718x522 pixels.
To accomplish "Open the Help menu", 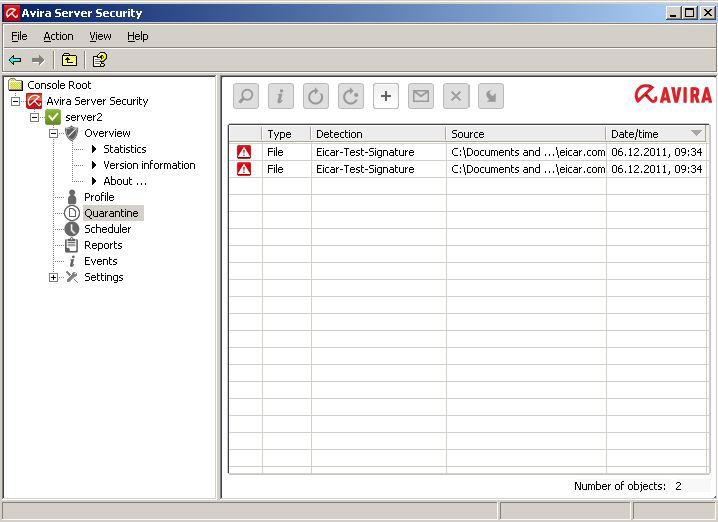I will 137,36.
